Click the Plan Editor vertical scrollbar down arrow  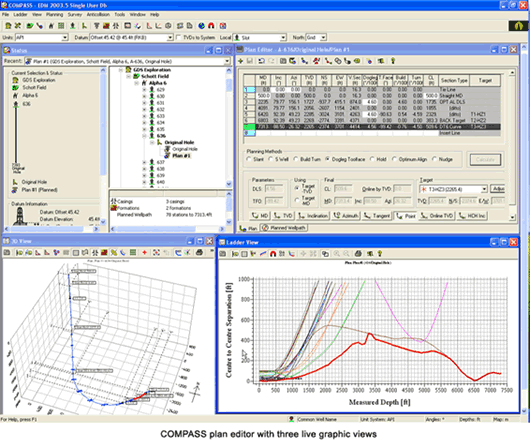click(512, 217)
